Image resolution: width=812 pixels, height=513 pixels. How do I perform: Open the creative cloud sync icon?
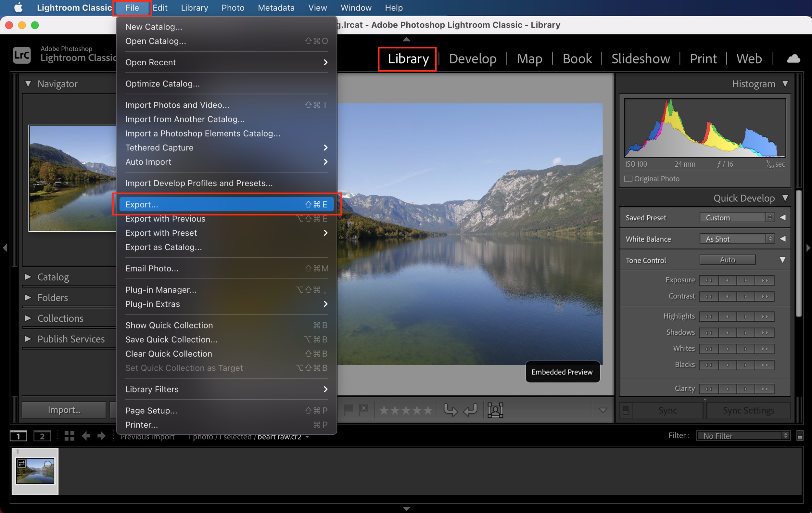pyautogui.click(x=793, y=58)
